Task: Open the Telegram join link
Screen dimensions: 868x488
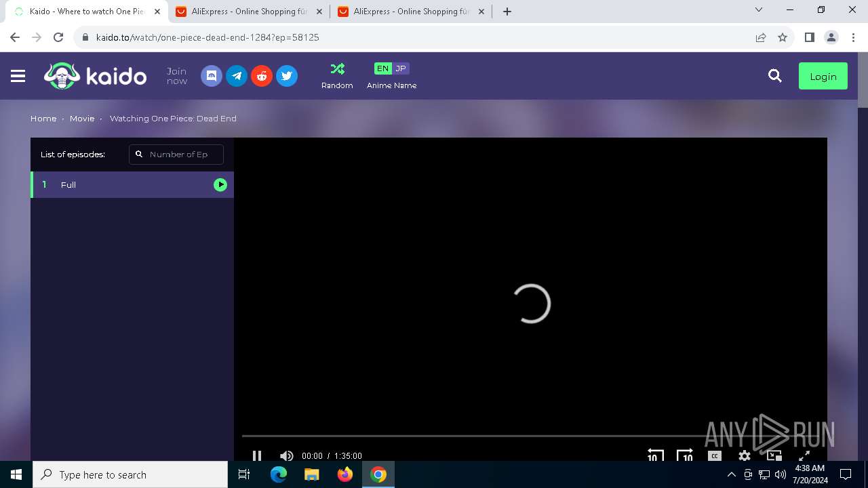Action: (237, 76)
